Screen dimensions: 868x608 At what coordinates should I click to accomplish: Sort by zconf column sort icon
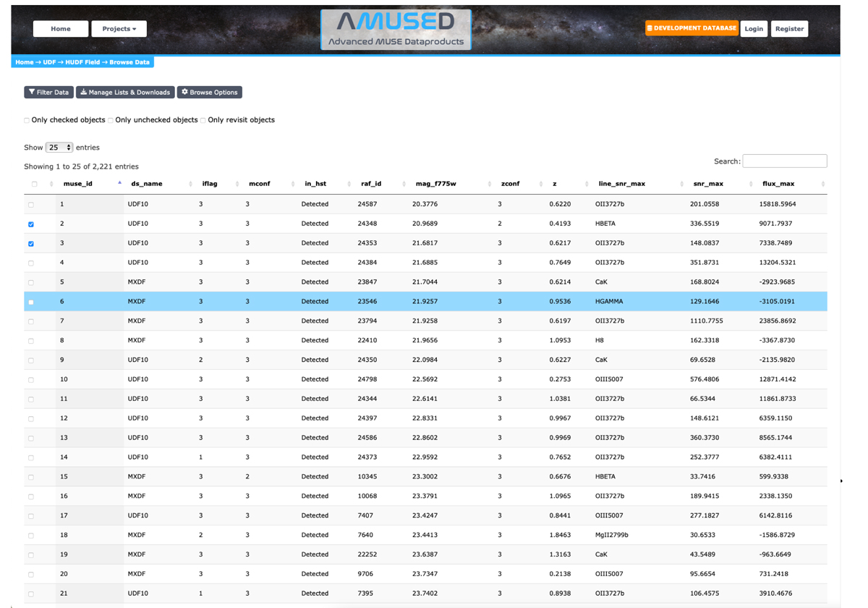coord(541,184)
